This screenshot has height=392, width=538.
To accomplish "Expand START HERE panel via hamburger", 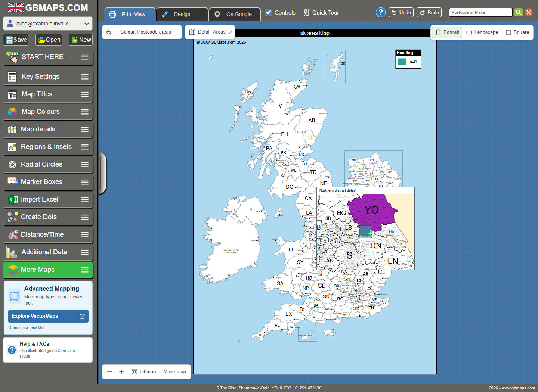I will click(85, 57).
